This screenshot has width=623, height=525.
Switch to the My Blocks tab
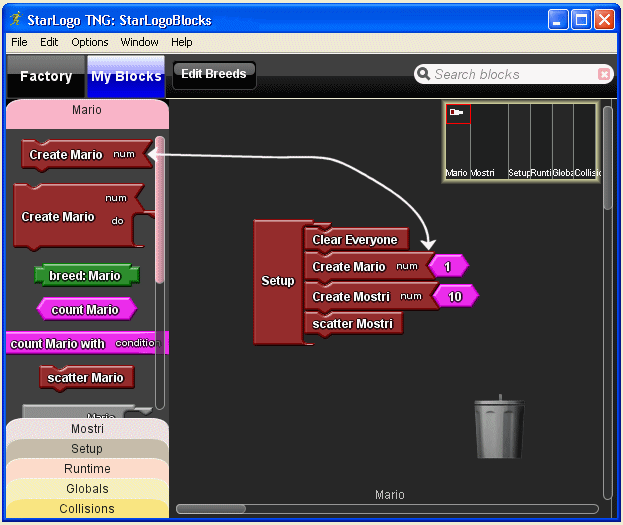pos(126,76)
